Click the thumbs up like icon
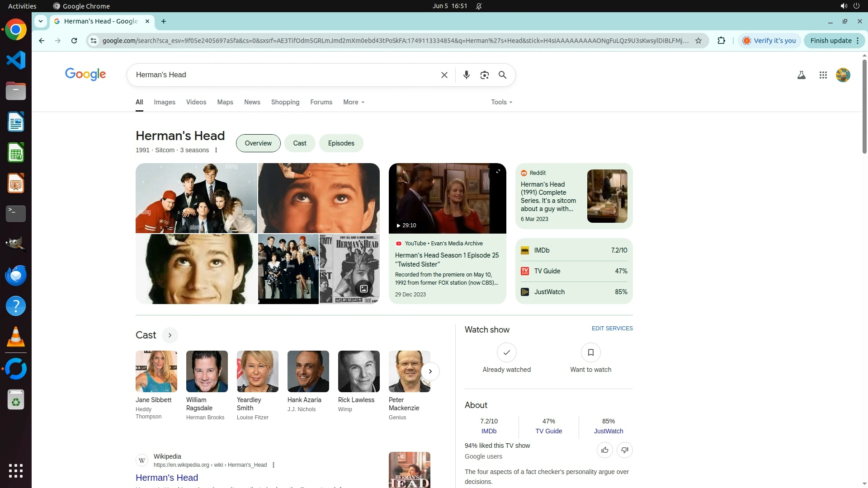868x488 pixels. click(x=604, y=450)
